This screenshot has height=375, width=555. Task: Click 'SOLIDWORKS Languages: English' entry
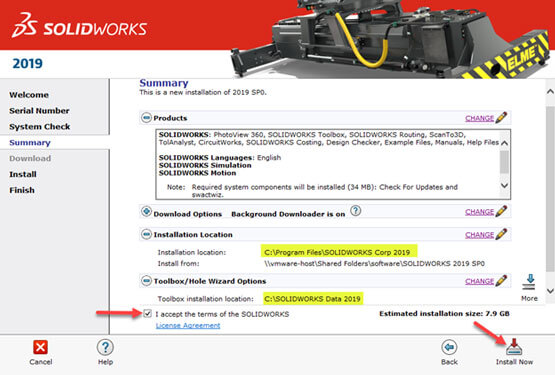point(220,158)
